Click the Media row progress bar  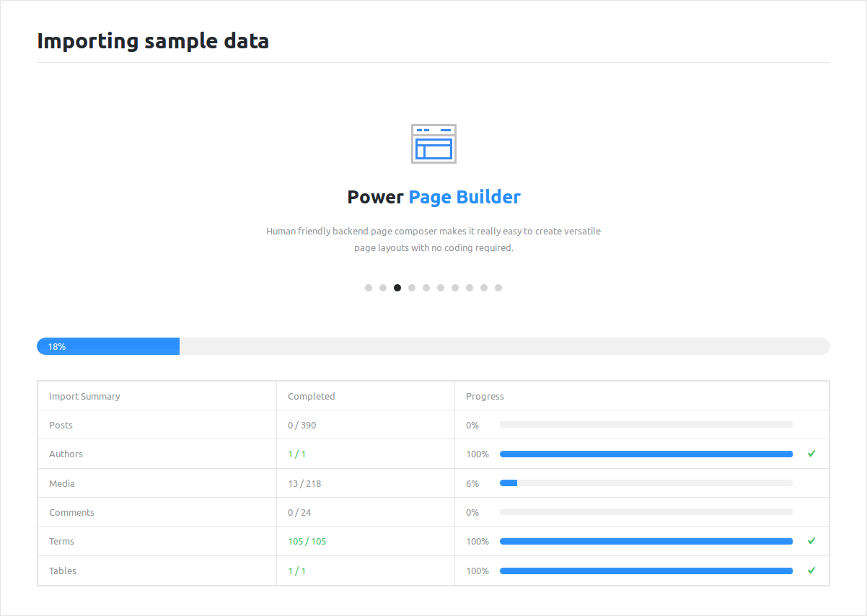[x=646, y=483]
